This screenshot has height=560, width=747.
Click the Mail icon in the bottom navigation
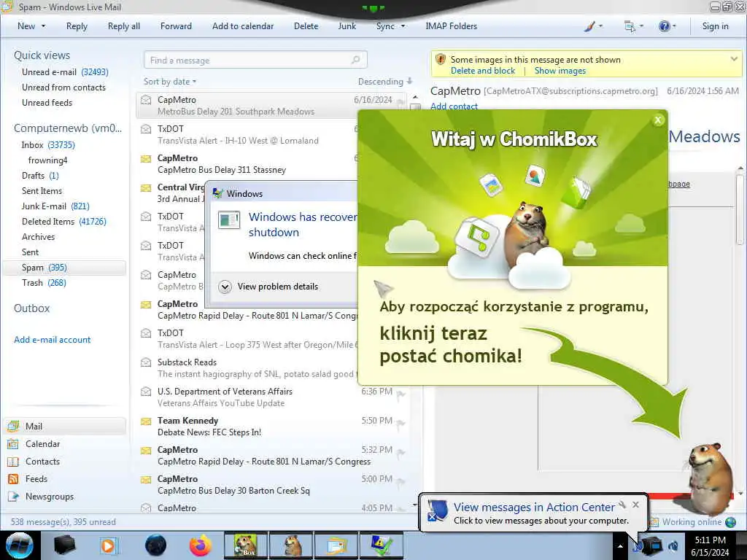[13, 426]
